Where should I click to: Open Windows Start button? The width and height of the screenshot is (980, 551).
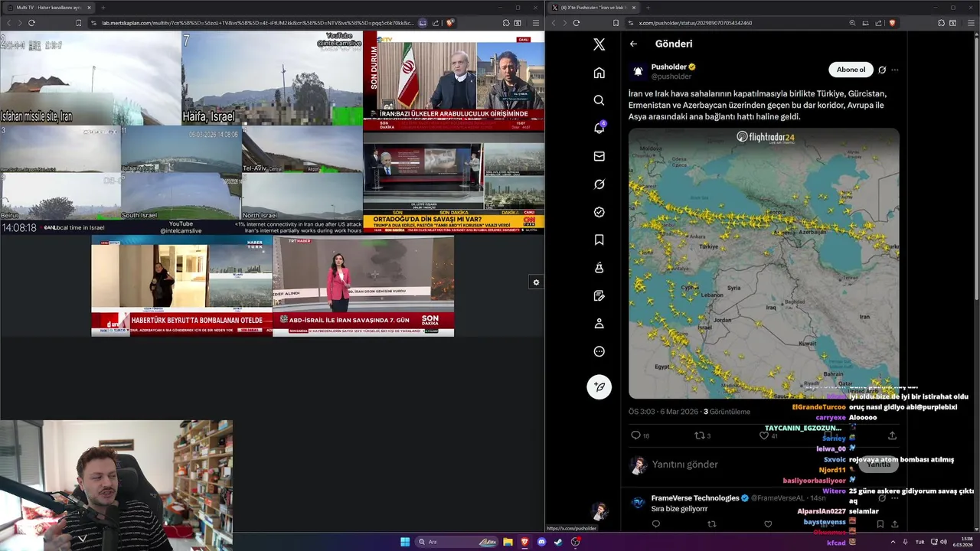pyautogui.click(x=405, y=542)
